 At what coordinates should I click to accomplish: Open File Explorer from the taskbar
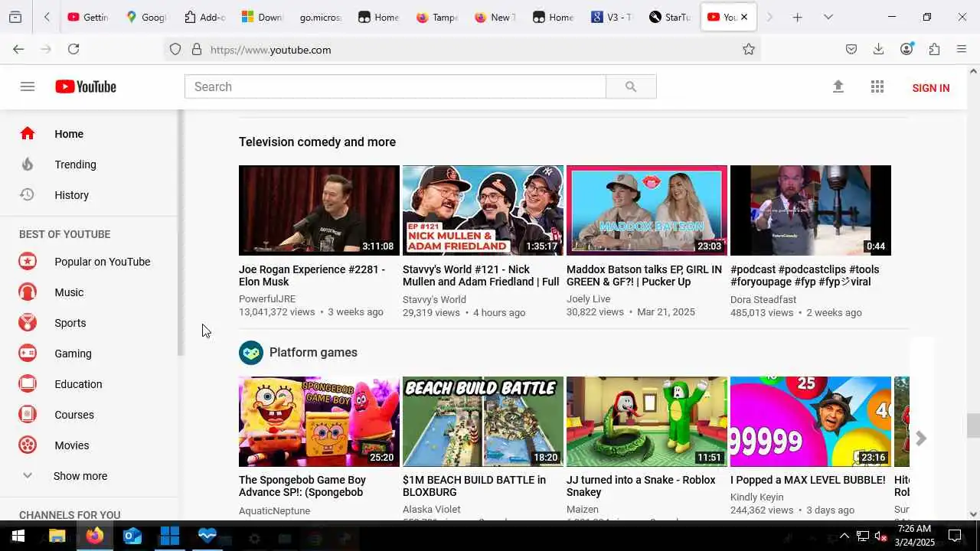(57, 536)
